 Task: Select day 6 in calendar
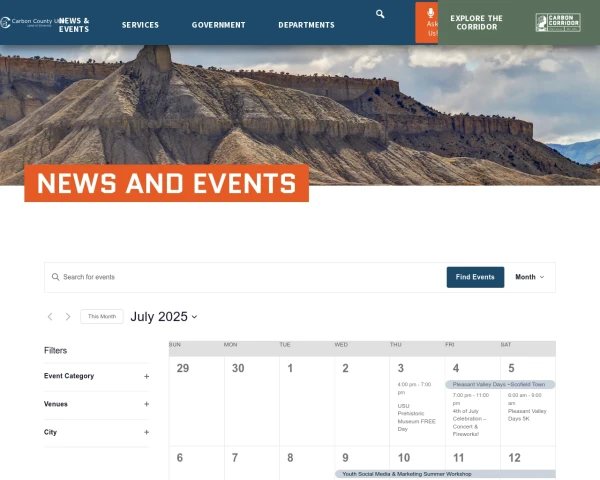pyautogui.click(x=180, y=458)
